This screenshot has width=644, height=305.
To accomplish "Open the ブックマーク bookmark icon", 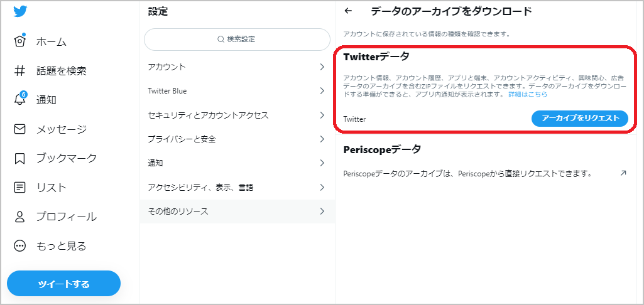I will click(19, 158).
